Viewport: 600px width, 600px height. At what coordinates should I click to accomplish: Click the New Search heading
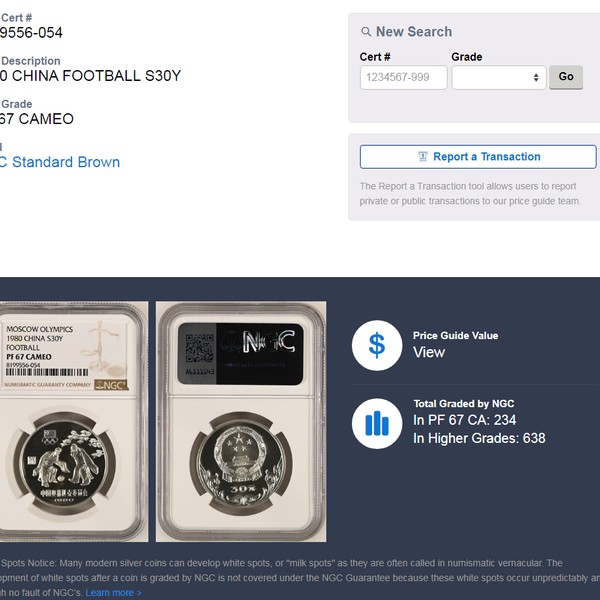coord(414,32)
